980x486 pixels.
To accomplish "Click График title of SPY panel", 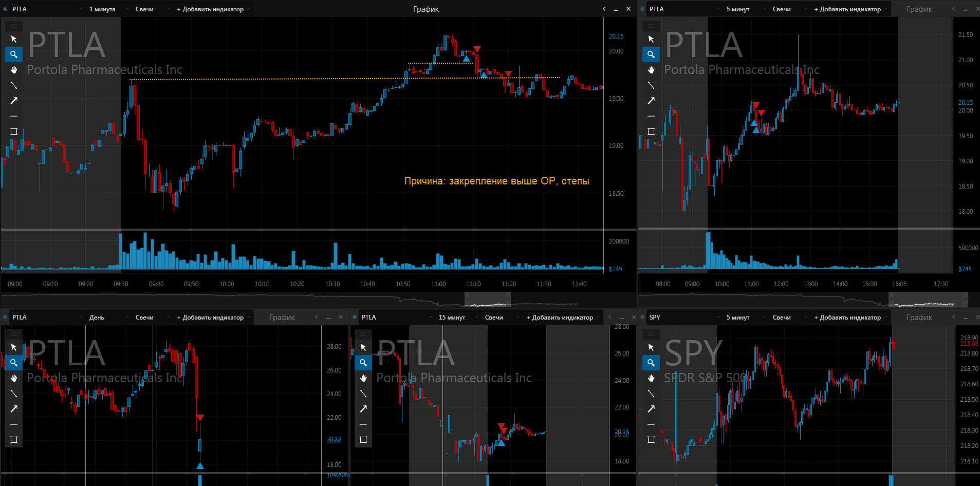I will (x=919, y=317).
